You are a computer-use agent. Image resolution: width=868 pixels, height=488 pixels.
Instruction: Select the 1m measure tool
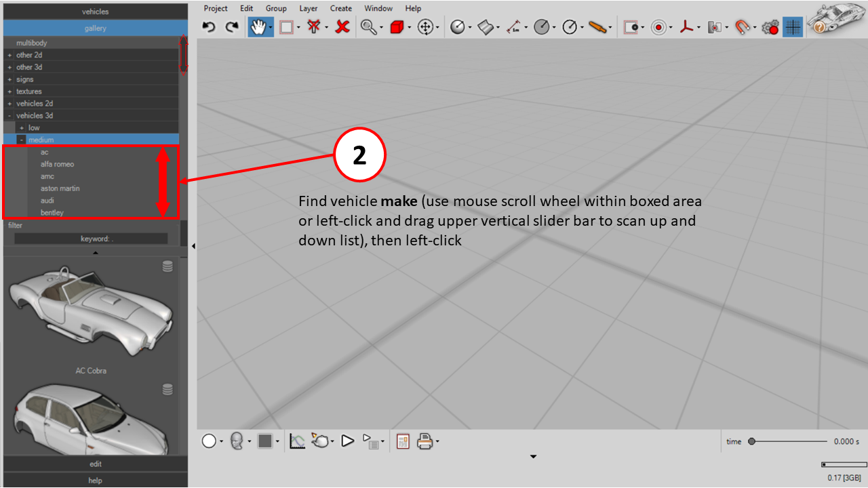[514, 27]
